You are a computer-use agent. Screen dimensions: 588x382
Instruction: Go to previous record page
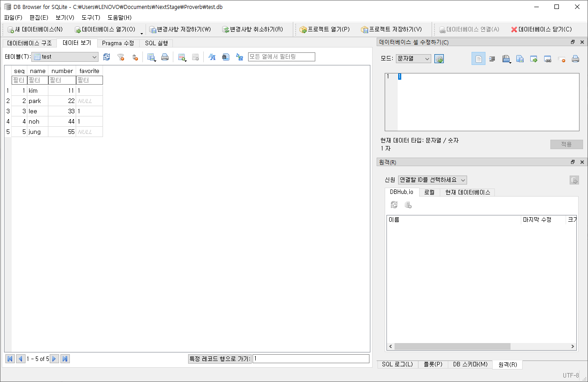pos(21,359)
